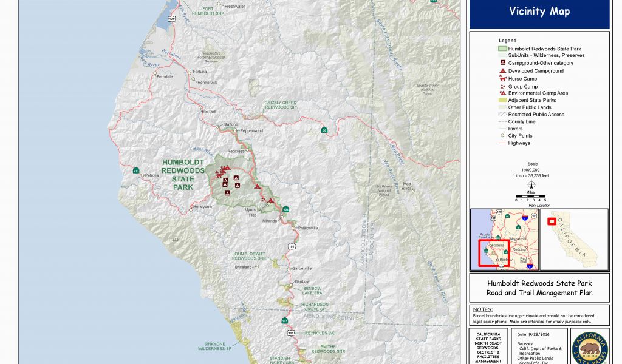622x364 pixels.
Task: Click the Other Public Lands swatch
Action: 502,107
